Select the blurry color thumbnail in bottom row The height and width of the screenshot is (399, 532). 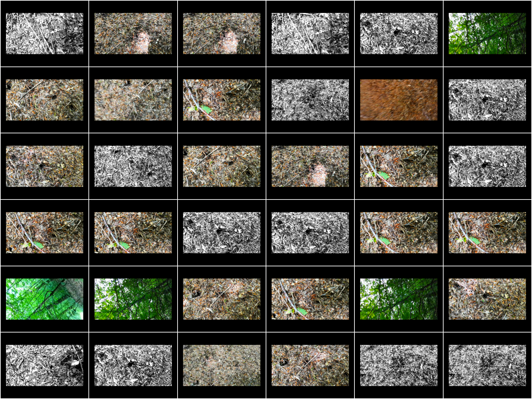coord(221,365)
